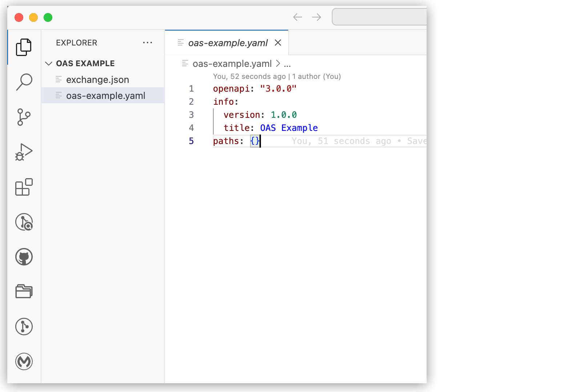Open the Explorer view in the activity bar
Screen dimensions: 588x392
click(x=24, y=47)
